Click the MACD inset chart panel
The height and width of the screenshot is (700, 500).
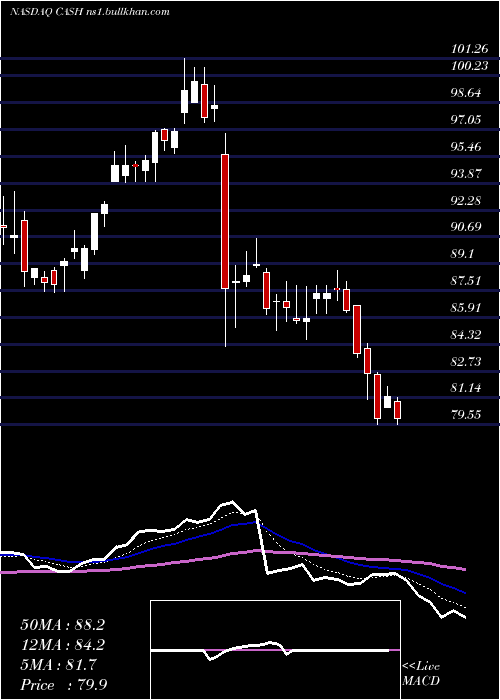point(275,650)
